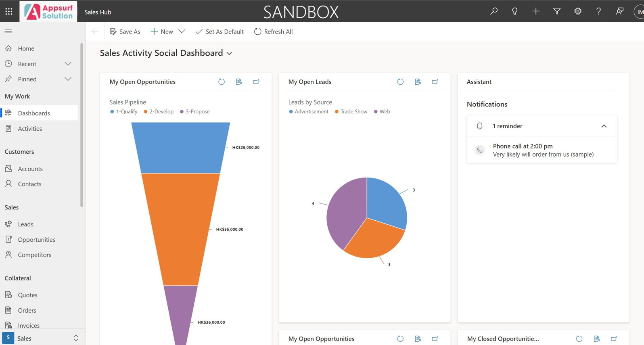This screenshot has width=644, height=345.
Task: Open Invoices in sidebar
Action: (39, 325)
